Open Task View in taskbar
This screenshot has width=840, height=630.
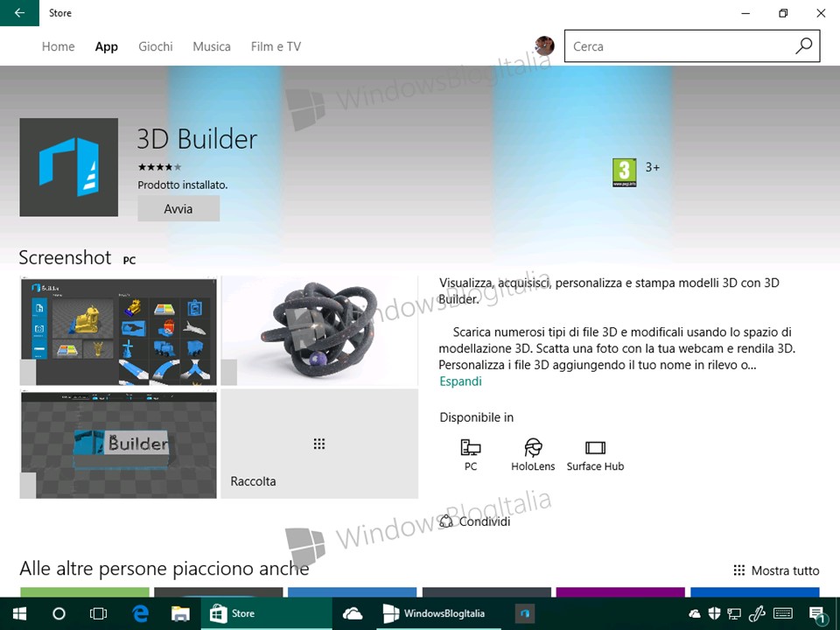(99, 613)
